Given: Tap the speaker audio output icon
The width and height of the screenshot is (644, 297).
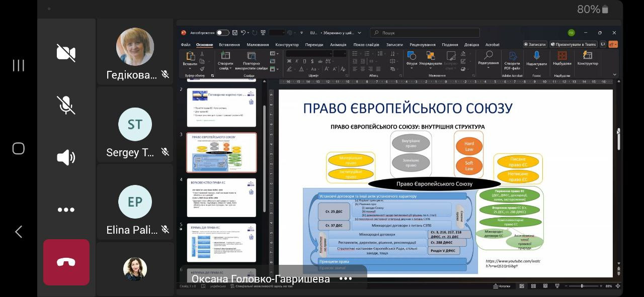Looking at the screenshot, I should (x=66, y=157).
